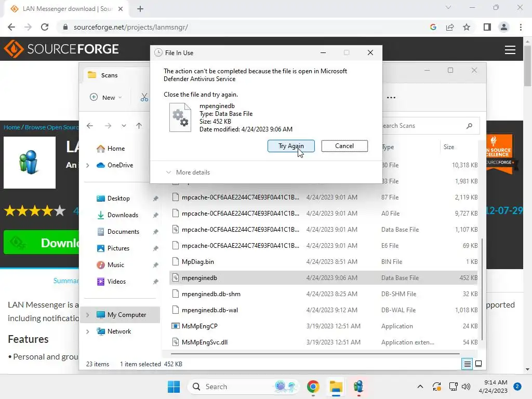
Task: Click the Search Scans field
Action: (429, 126)
